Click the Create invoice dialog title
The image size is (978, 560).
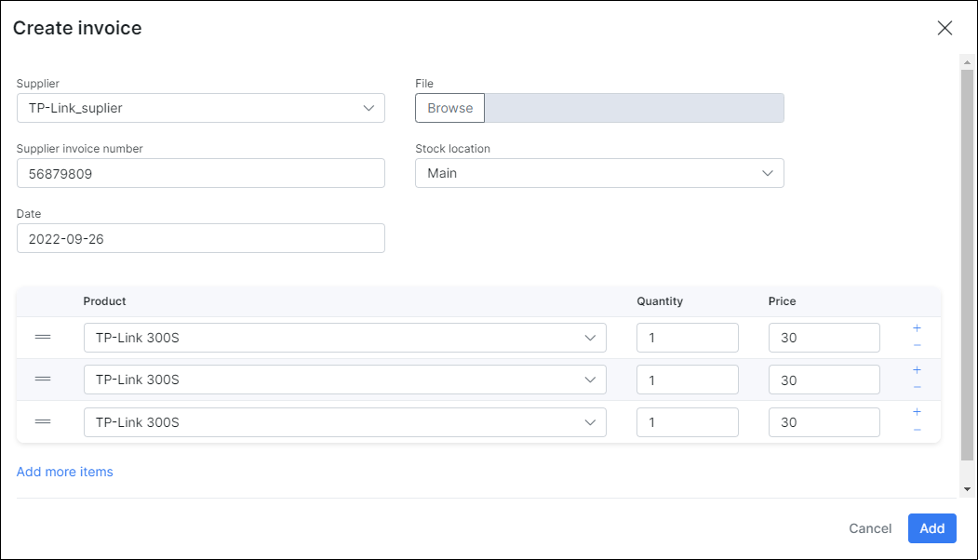(x=77, y=28)
